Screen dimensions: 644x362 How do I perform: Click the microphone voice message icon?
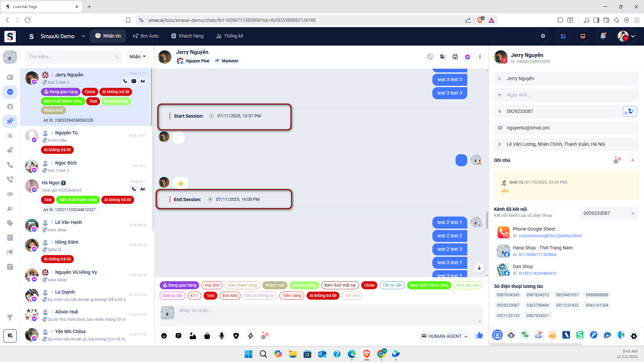coord(222,336)
